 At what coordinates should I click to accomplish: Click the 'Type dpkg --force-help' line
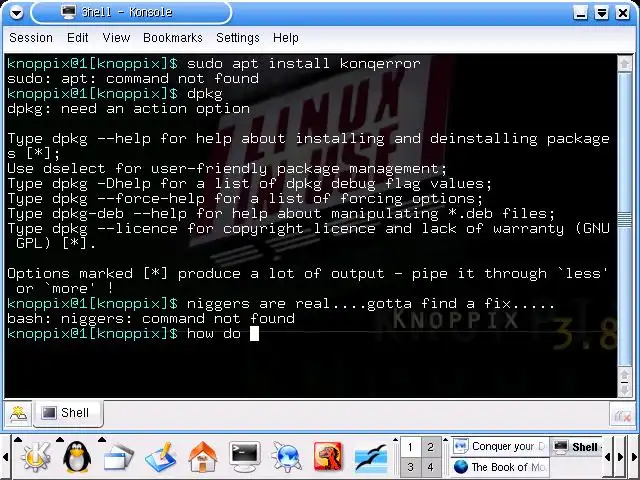(x=245, y=199)
